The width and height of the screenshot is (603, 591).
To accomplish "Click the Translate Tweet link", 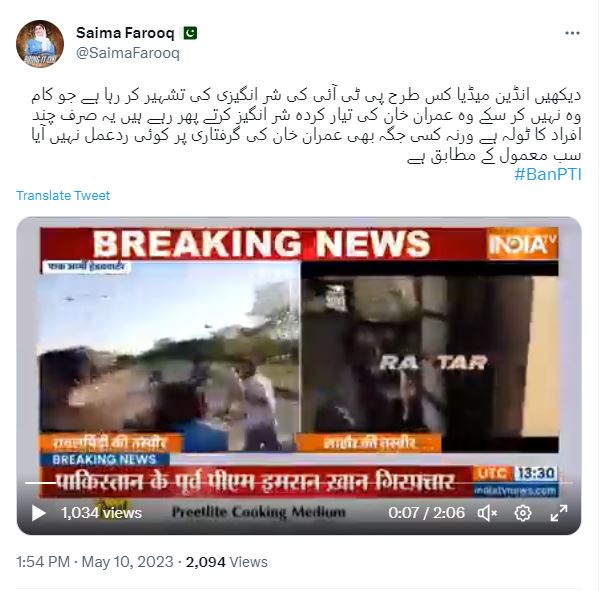I will click(63, 196).
